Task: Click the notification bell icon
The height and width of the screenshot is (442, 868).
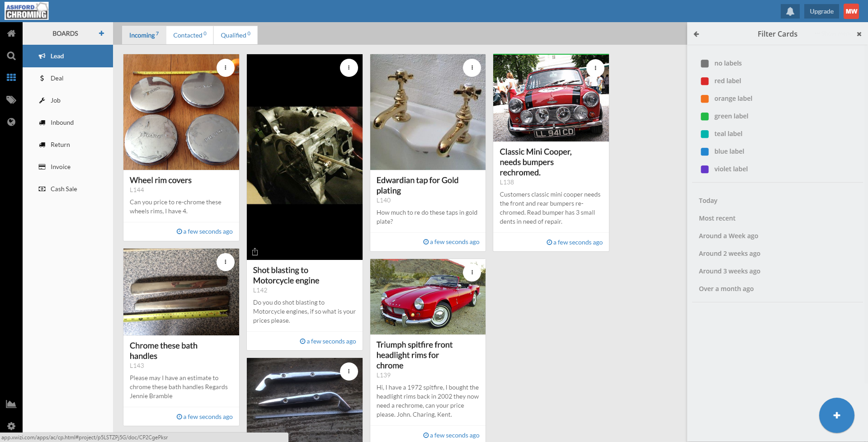Action: [x=790, y=11]
